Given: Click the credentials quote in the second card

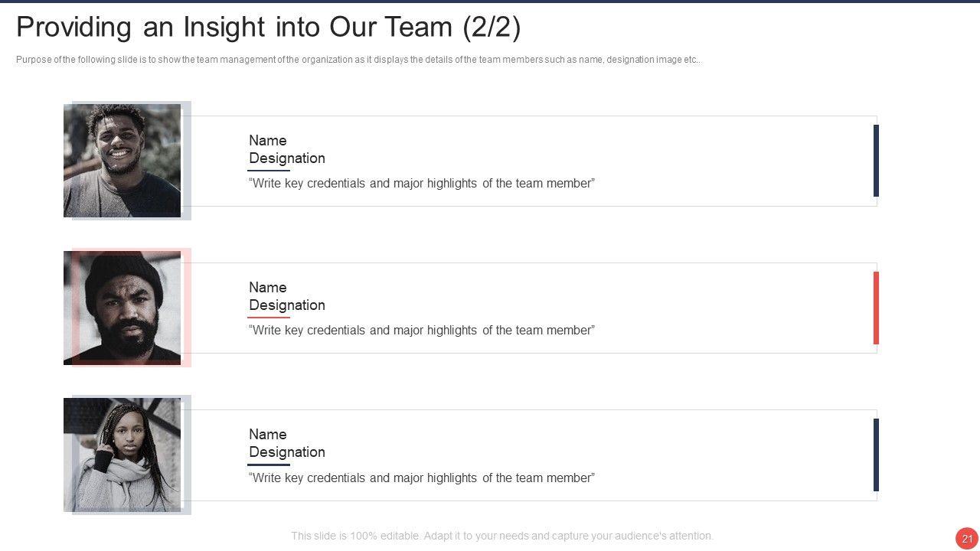Looking at the screenshot, I should tap(422, 331).
